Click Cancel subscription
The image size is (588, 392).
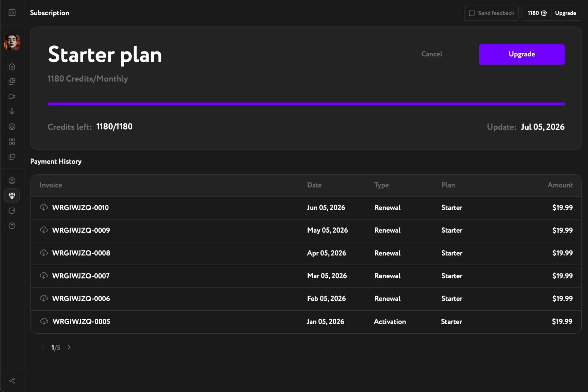tap(432, 54)
